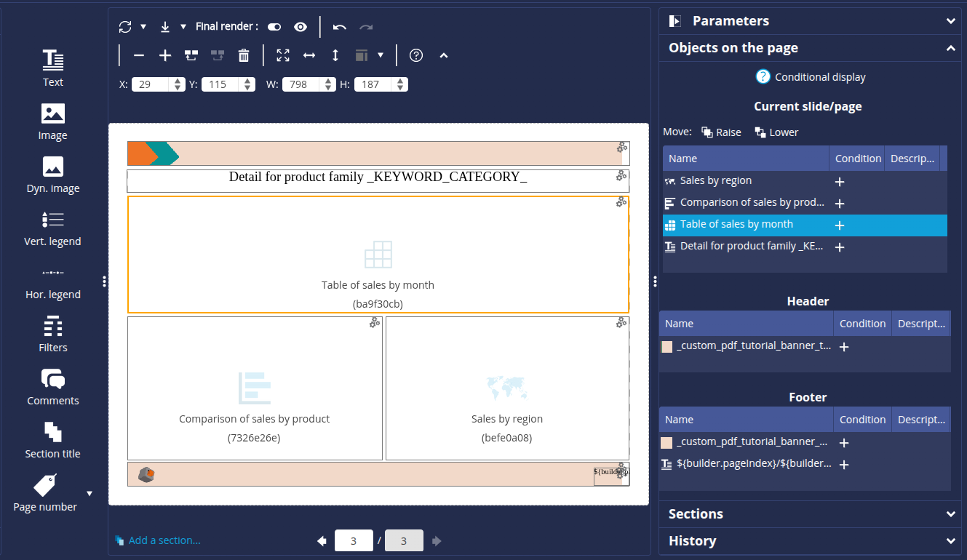The height and width of the screenshot is (560, 967).
Task: Click the undo arrow in the toolbar
Action: tap(339, 27)
